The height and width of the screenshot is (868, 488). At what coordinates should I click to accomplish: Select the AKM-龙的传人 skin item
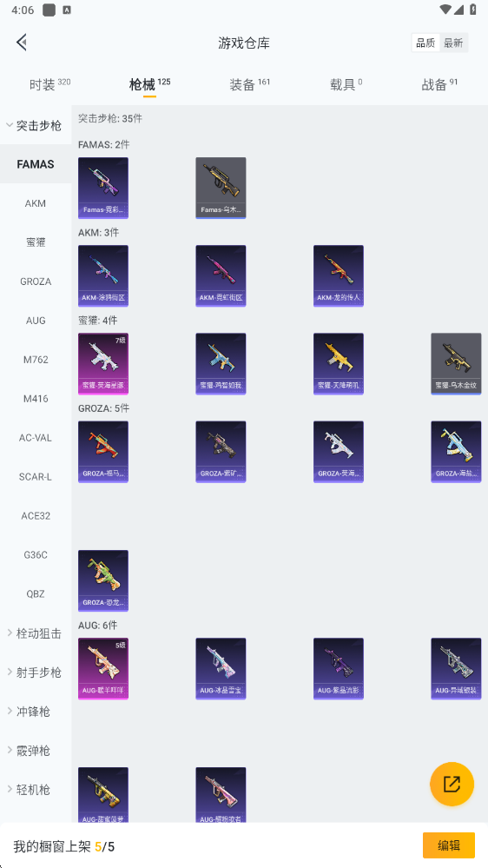point(339,275)
